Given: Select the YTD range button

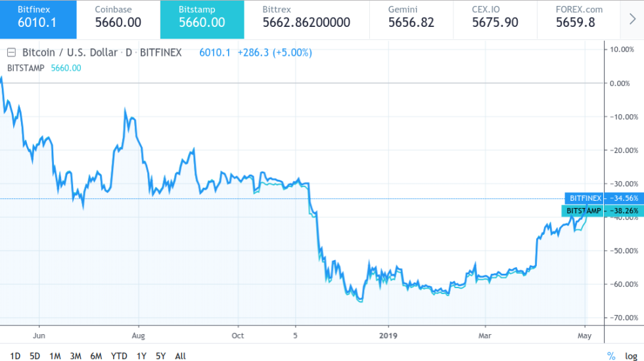Looking at the screenshot, I should 119,356.
